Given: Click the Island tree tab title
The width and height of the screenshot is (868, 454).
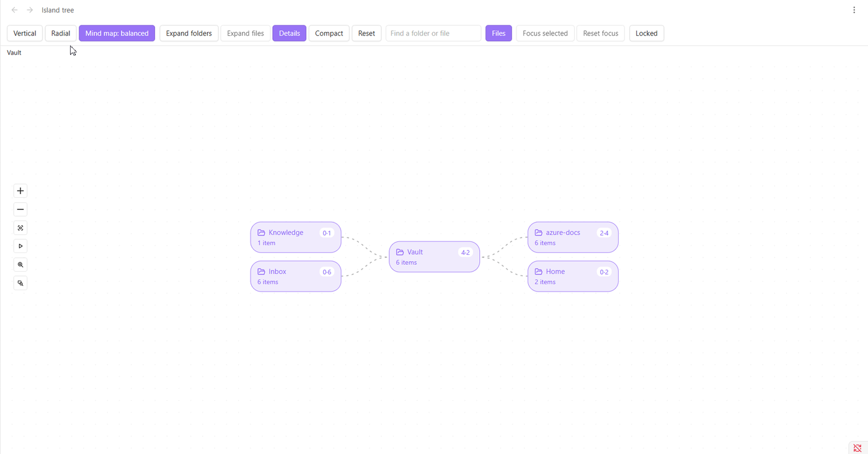Looking at the screenshot, I should click(x=58, y=10).
